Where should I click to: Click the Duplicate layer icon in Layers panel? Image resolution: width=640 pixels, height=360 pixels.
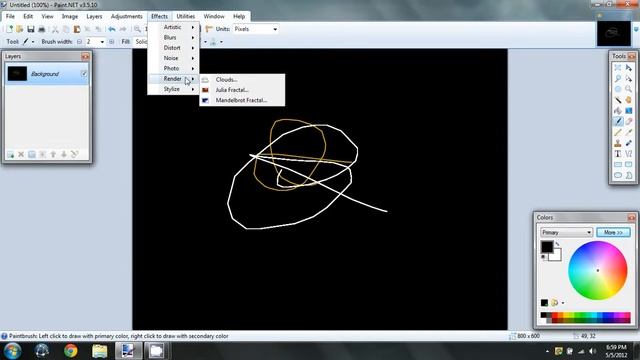31,154
